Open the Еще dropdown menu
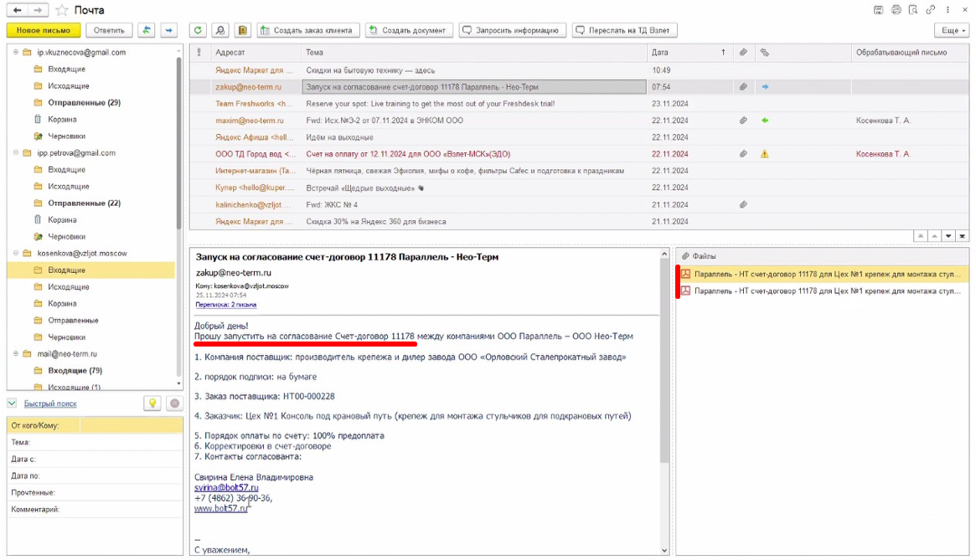Screen dimensions: 976x560 (x=952, y=30)
